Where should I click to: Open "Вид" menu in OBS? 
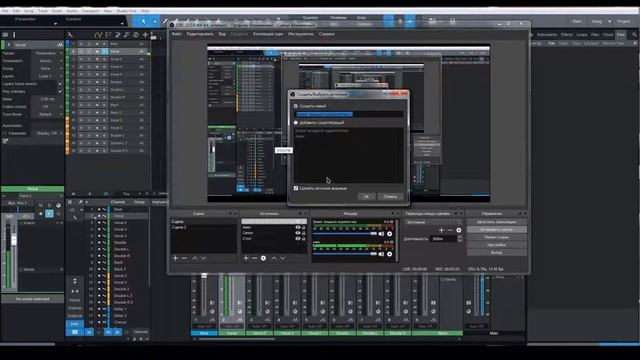click(222, 34)
